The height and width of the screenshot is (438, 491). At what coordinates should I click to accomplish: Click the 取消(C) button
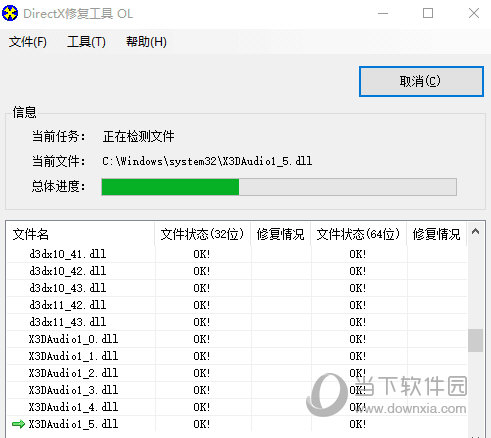421,81
